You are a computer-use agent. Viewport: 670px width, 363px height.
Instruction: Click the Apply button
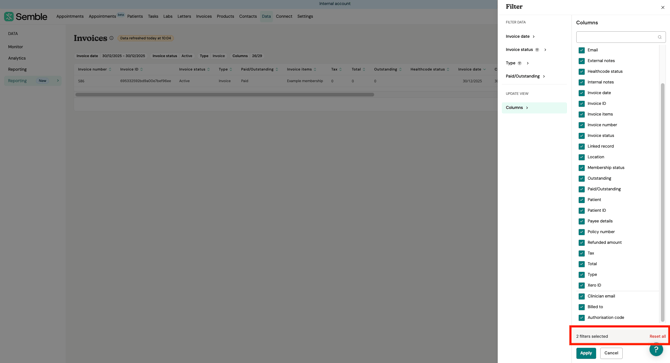pos(586,353)
